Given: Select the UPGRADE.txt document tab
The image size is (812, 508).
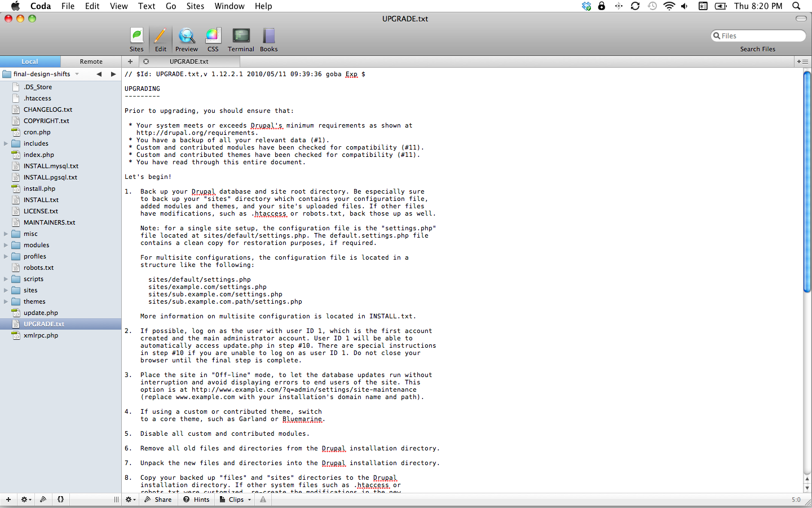Looking at the screenshot, I should (189, 62).
